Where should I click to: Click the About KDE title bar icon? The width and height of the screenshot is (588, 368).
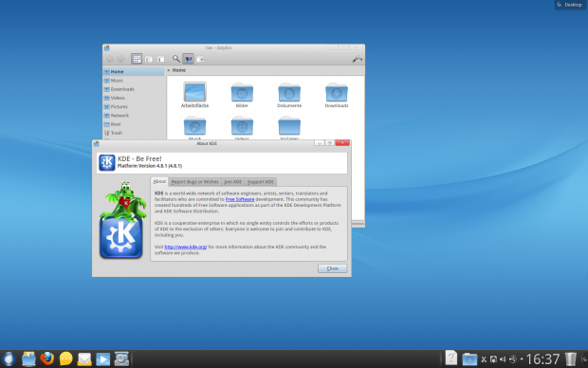click(97, 143)
